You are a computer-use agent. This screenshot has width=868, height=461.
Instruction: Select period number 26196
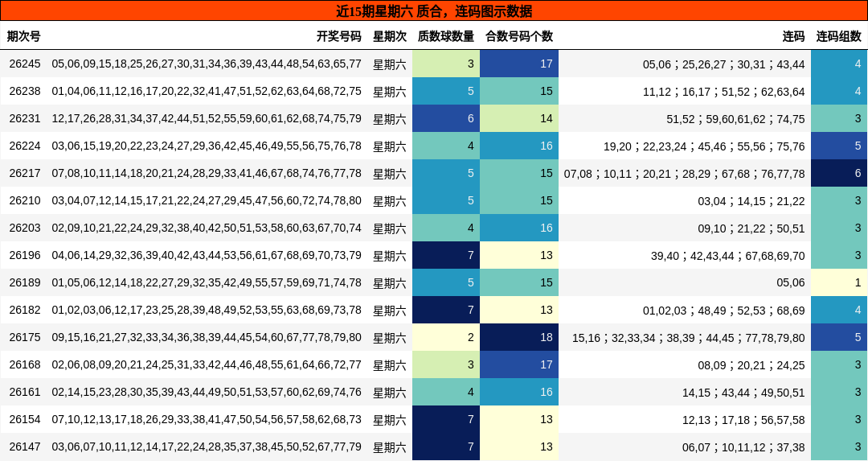pyautogui.click(x=25, y=255)
